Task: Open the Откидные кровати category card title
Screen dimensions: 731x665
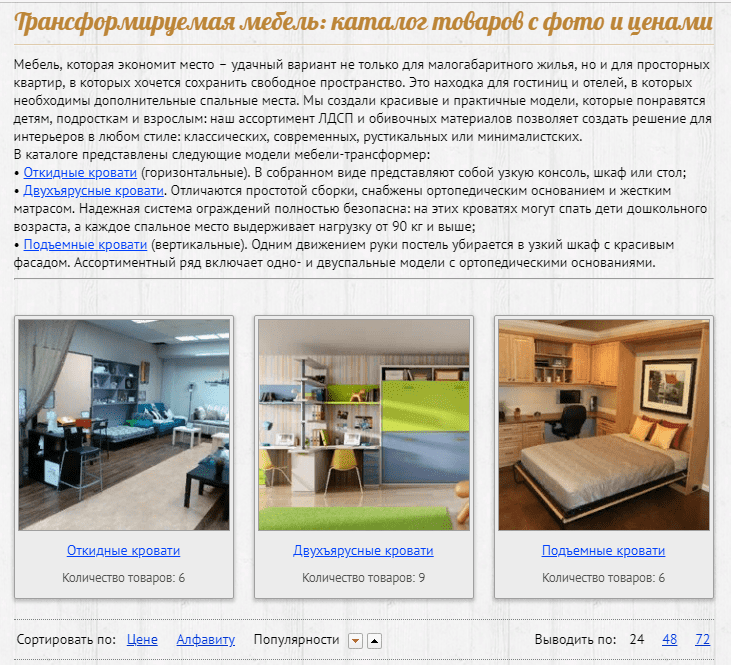Action: pyautogui.click(x=124, y=551)
